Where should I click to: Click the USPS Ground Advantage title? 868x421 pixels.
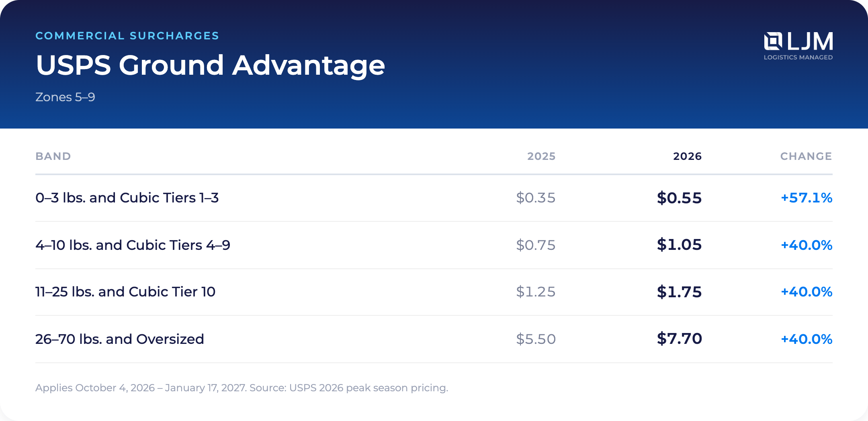pyautogui.click(x=210, y=65)
